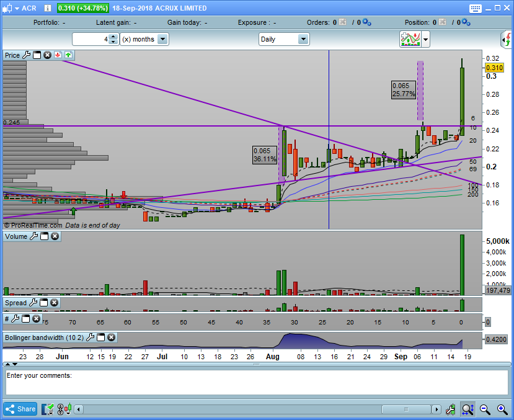Click the Latent gain label
Image resolution: width=514 pixels, height=420 pixels.
click(113, 22)
